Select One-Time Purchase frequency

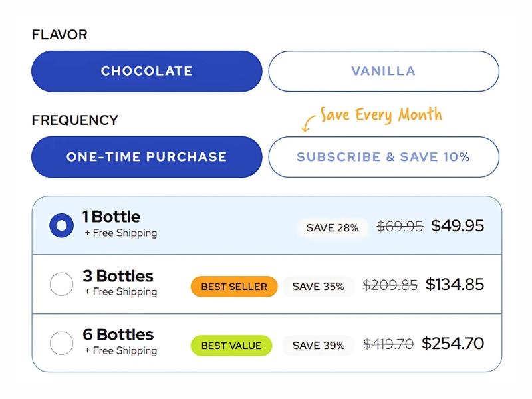(x=146, y=157)
